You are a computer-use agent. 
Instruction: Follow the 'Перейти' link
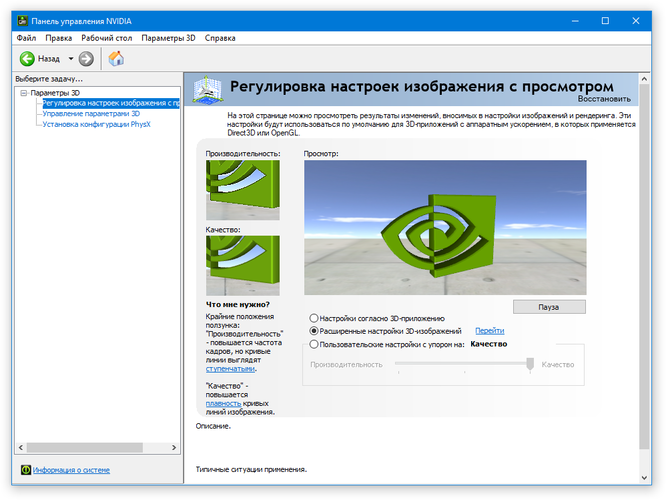[489, 330]
